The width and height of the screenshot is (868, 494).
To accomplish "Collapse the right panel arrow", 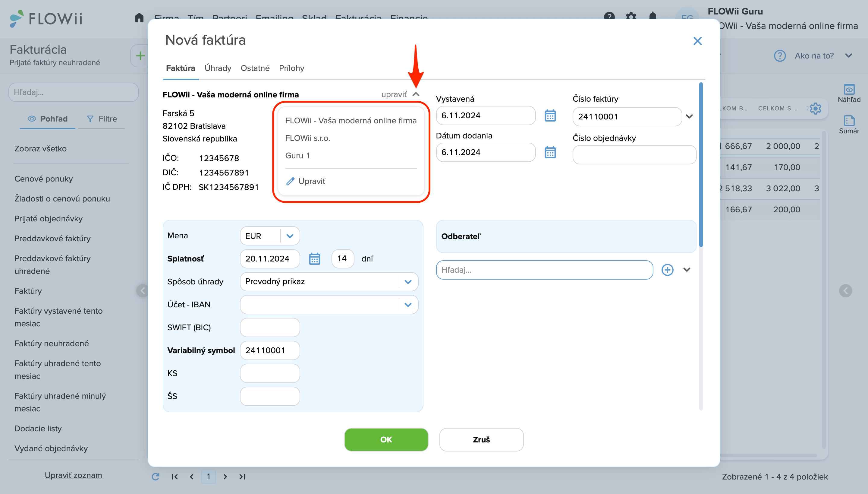I will [846, 291].
